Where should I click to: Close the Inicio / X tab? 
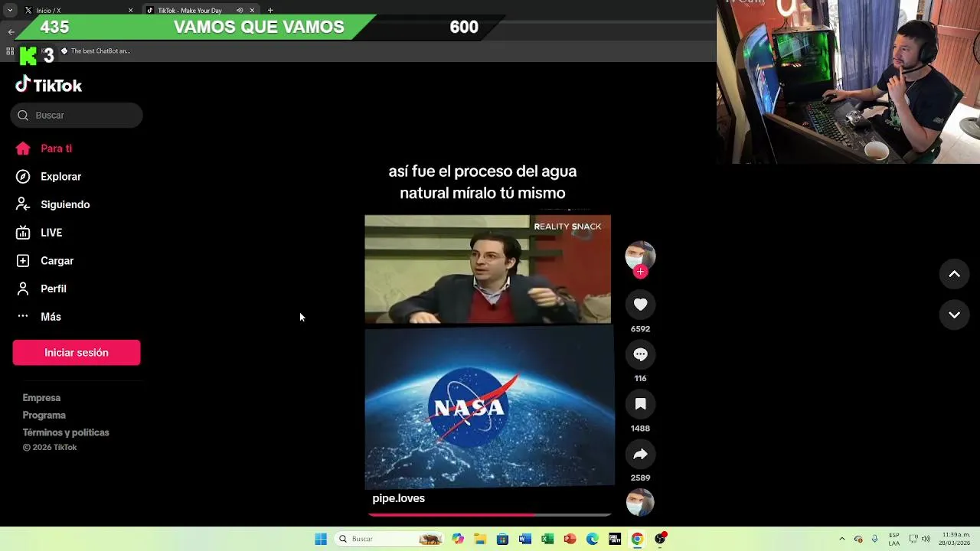pos(130,10)
